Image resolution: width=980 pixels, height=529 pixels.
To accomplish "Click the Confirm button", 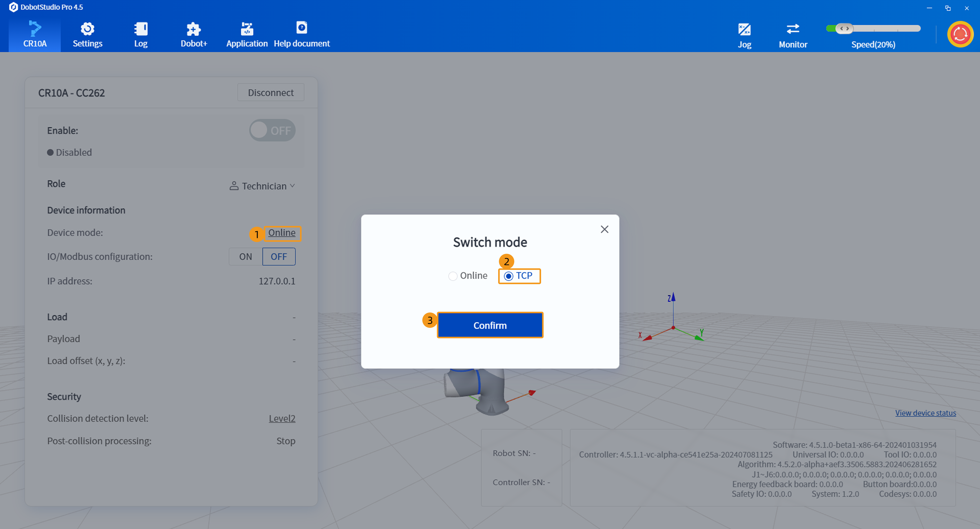I will 490,326.
